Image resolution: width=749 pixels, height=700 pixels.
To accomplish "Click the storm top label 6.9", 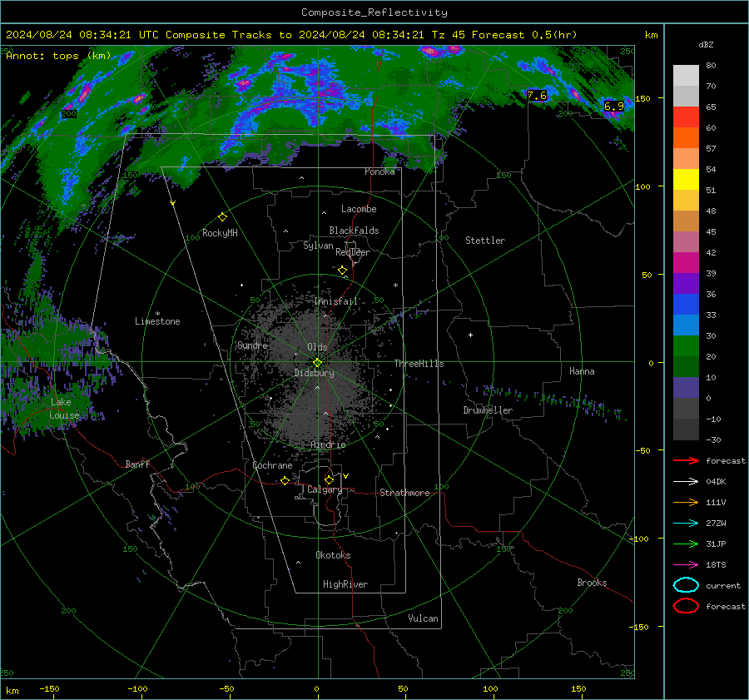I will tap(614, 106).
